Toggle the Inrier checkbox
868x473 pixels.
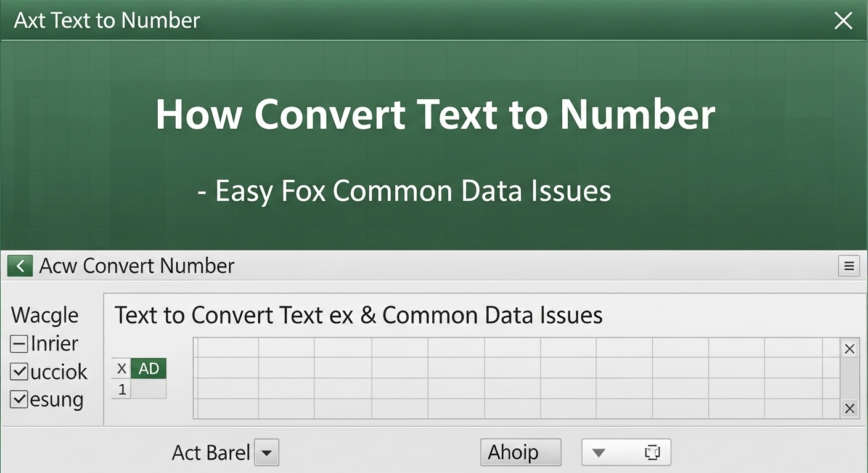tap(18, 343)
